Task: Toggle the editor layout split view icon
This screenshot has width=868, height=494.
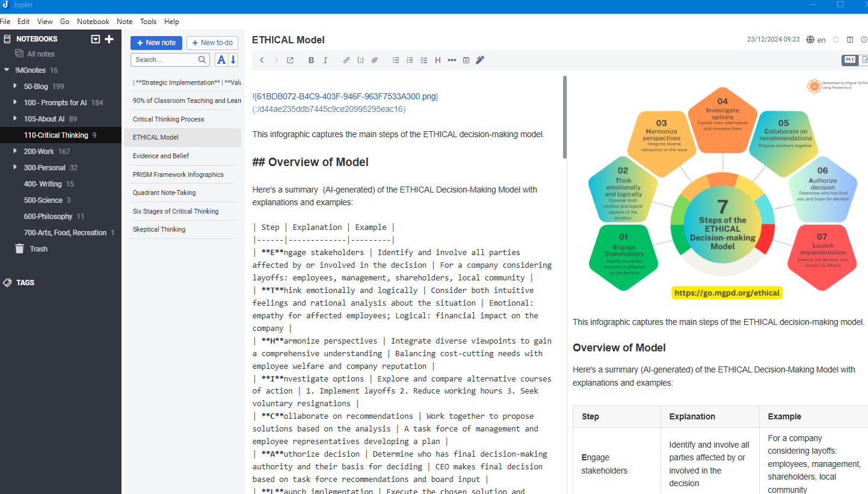Action: [x=850, y=40]
